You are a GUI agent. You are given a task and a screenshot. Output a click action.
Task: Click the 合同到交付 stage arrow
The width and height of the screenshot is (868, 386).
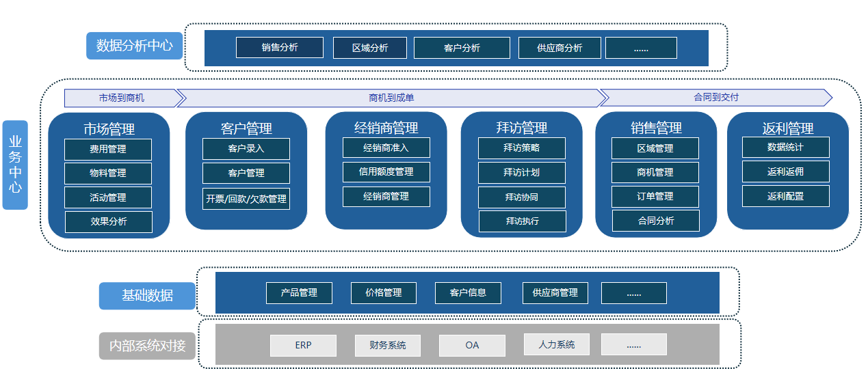click(x=715, y=98)
